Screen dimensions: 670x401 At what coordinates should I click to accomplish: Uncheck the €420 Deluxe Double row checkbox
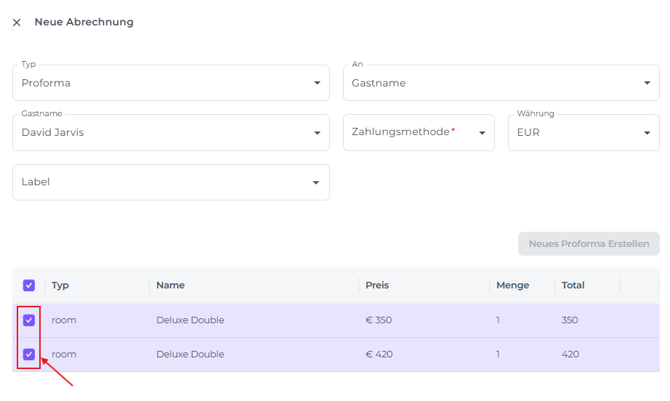pyautogui.click(x=29, y=354)
